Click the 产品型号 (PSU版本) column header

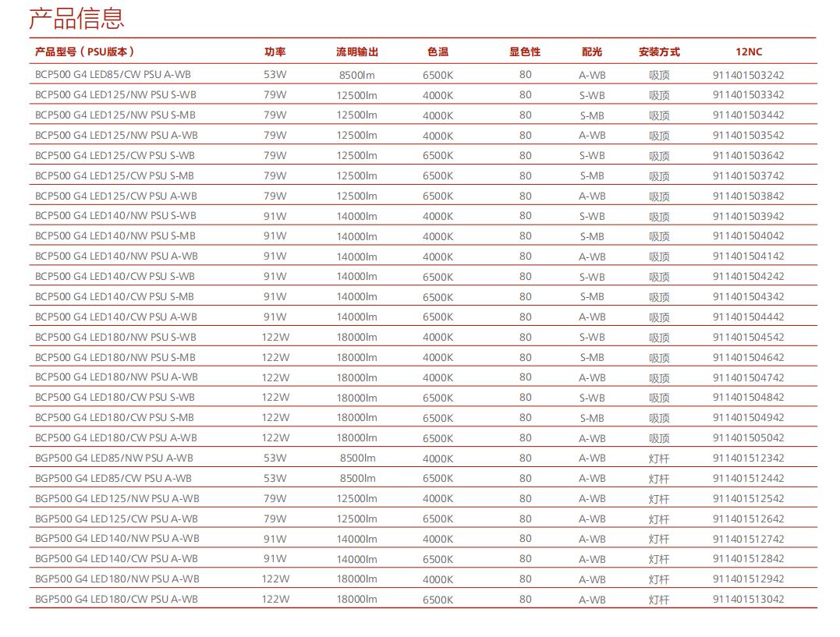click(x=85, y=52)
